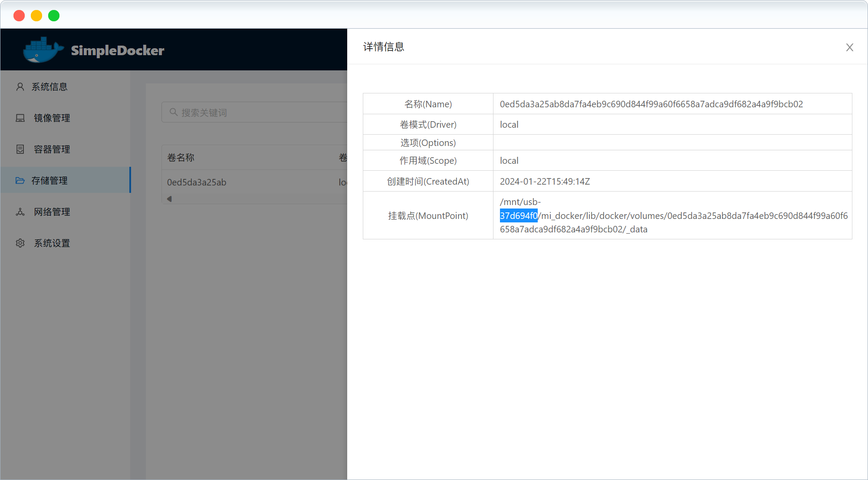This screenshot has height=480, width=868.
Task: Click the table's left scroll arrow
Action: pos(169,199)
